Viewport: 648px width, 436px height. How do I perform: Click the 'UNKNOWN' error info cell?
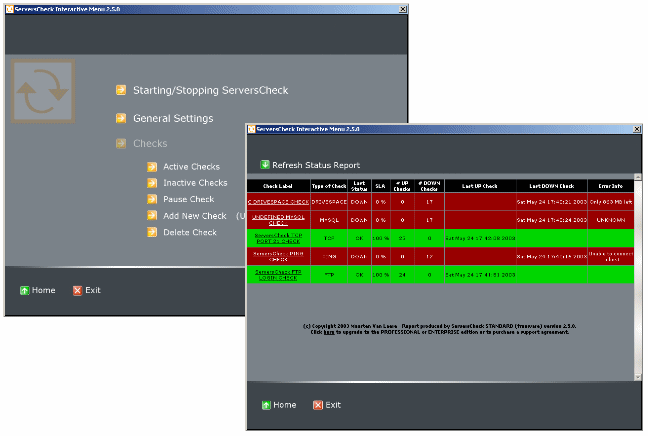click(x=611, y=220)
